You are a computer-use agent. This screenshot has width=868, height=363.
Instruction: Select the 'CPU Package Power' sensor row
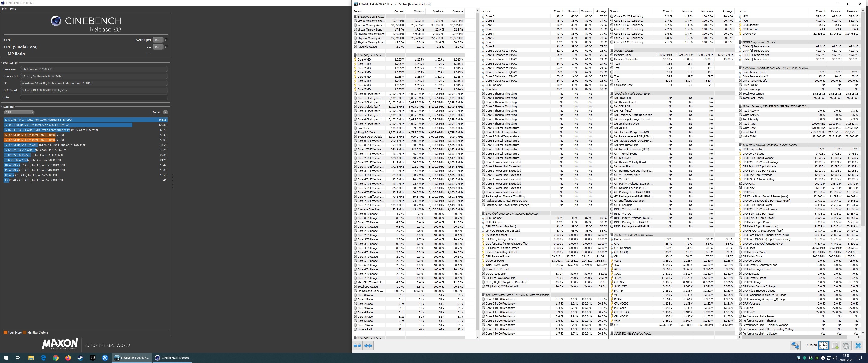click(x=544, y=257)
